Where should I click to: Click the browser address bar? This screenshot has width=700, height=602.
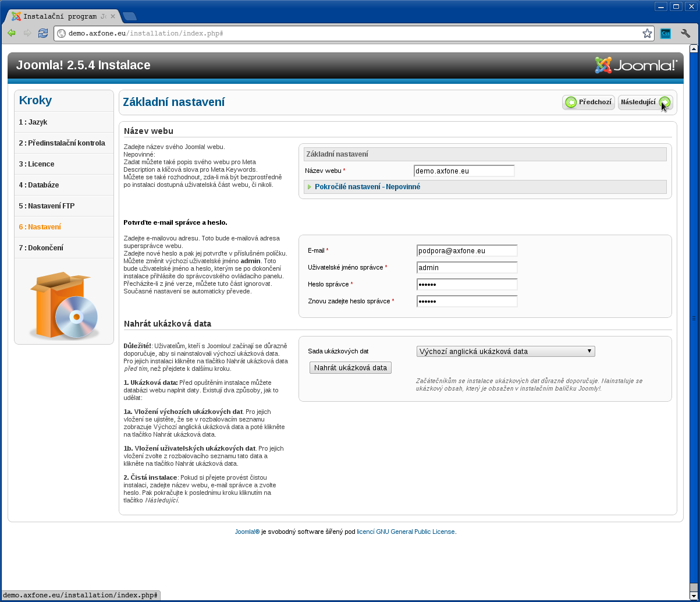tap(349, 34)
